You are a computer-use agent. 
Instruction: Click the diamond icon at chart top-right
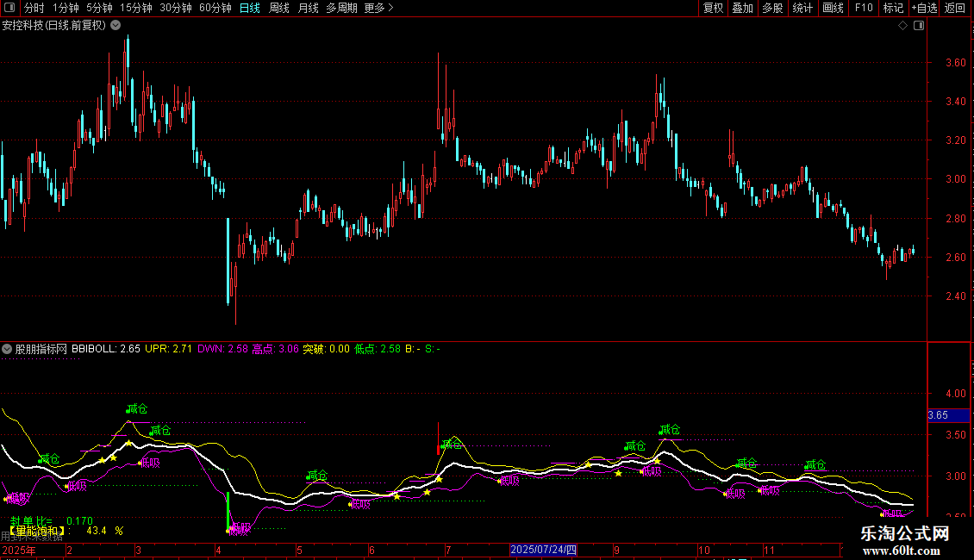(902, 26)
